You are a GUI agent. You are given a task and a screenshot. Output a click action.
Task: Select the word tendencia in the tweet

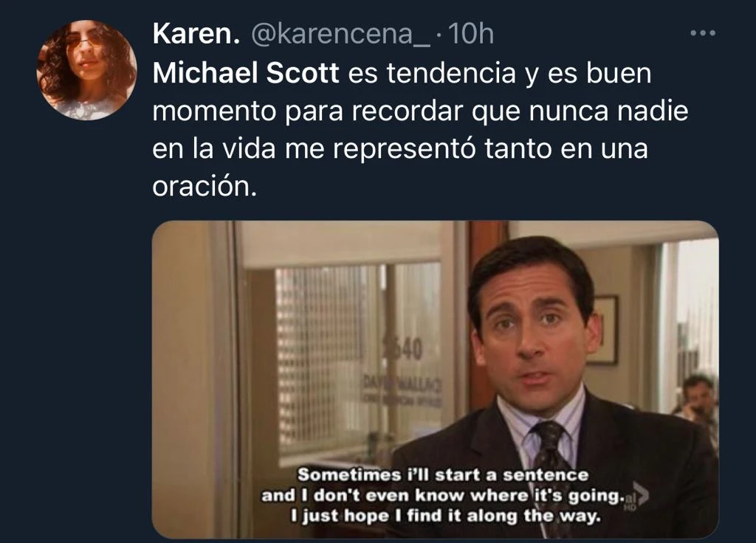451,73
